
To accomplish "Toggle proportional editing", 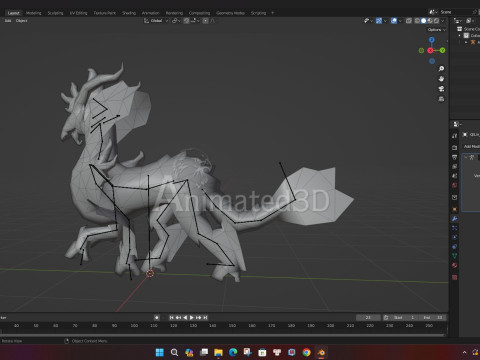I will click(205, 21).
